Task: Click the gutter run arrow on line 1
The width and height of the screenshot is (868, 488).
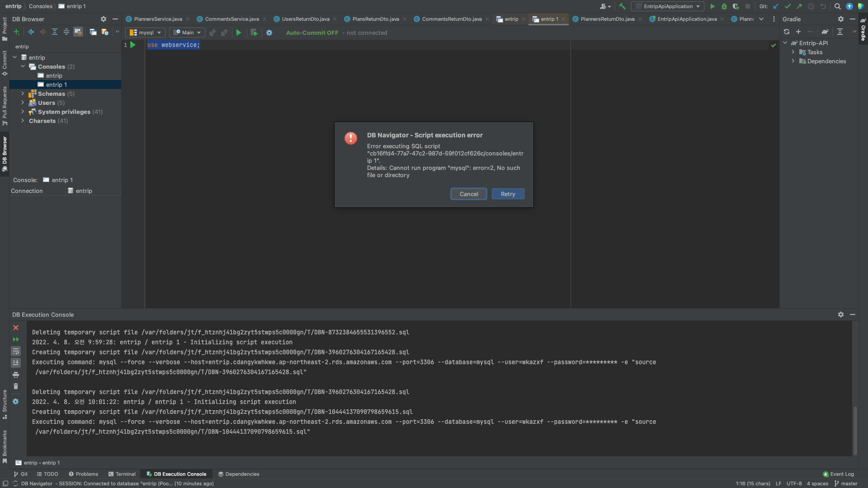Action: tap(133, 45)
